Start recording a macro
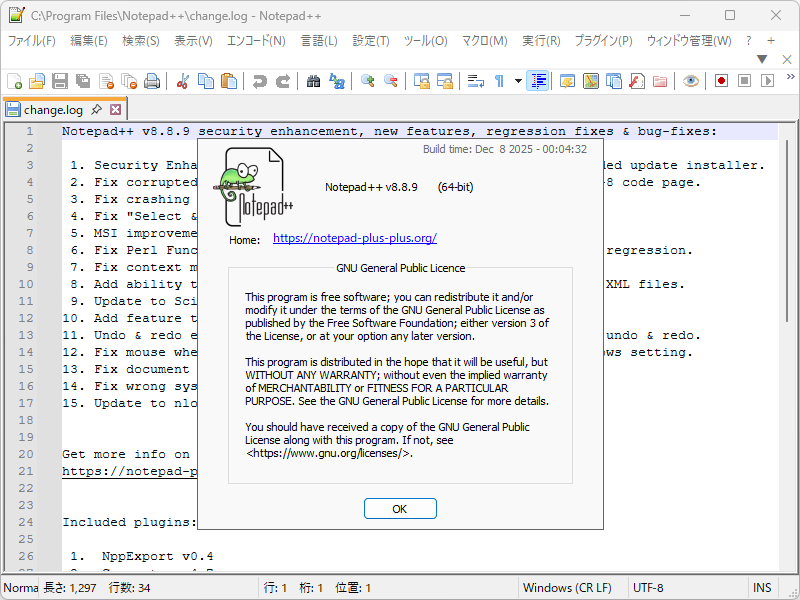This screenshot has width=800, height=600. (721, 81)
